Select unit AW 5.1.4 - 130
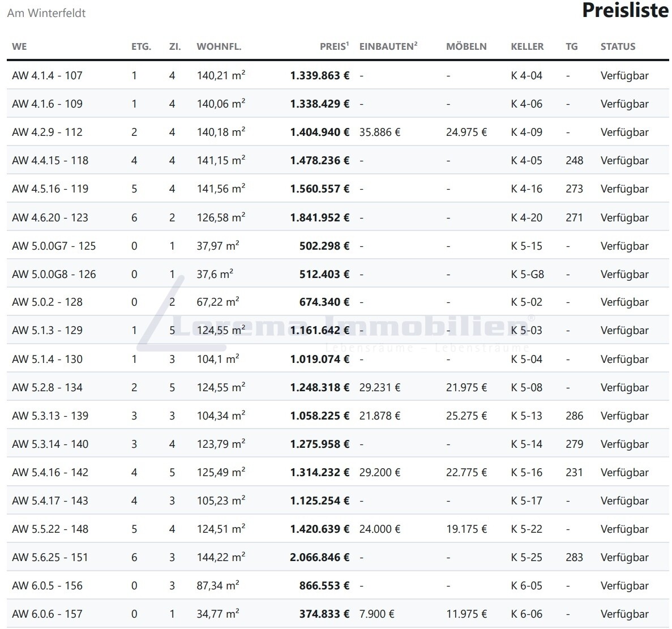Viewport: 672px width, 629px height. point(47,359)
